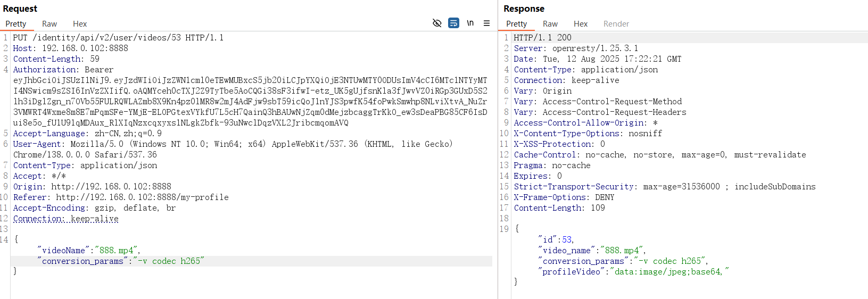Viewport: 868px width, 299px height.
Task: Click the Vary: Access-Control-Request-Headers header
Action: (x=600, y=112)
